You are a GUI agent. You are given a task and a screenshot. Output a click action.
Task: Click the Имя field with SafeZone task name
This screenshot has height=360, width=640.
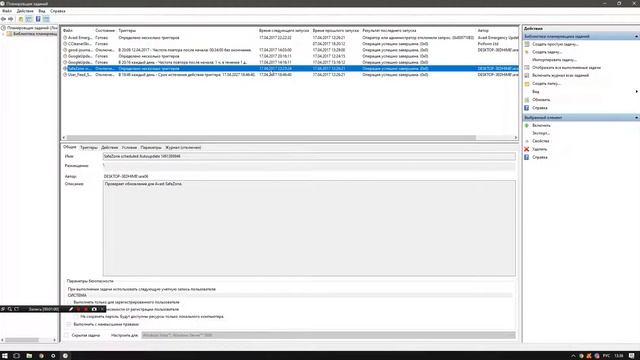[x=309, y=156]
